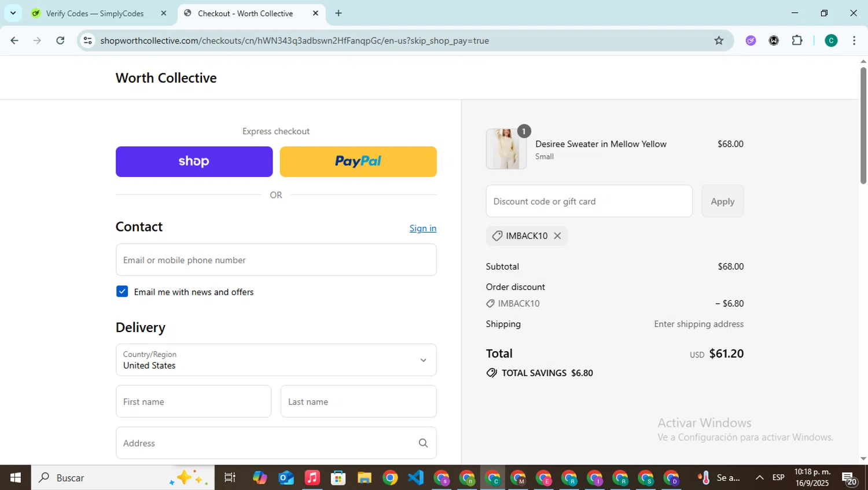This screenshot has height=490, width=868.
Task: Switch to Chrome window with M profile
Action: [x=518, y=478]
